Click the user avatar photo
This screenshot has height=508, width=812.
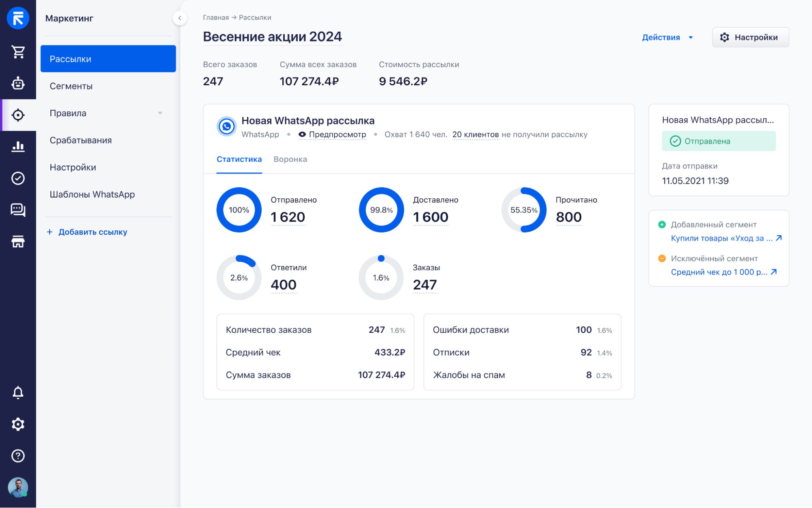click(x=18, y=487)
